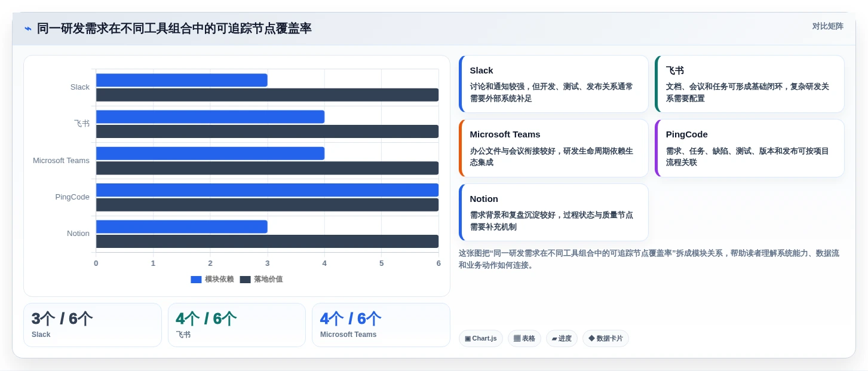Click the 飞书 axis label

pyautogui.click(x=82, y=124)
